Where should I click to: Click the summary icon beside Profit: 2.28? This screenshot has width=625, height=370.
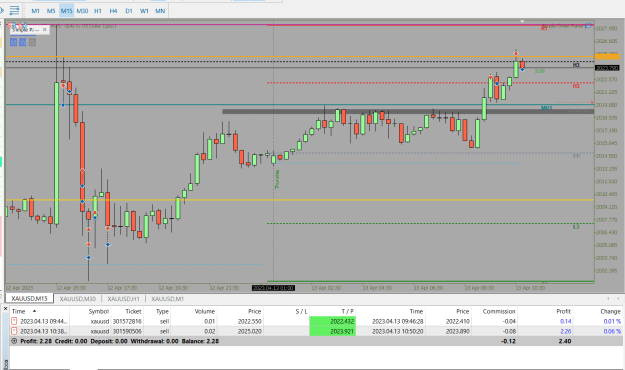(x=14, y=341)
